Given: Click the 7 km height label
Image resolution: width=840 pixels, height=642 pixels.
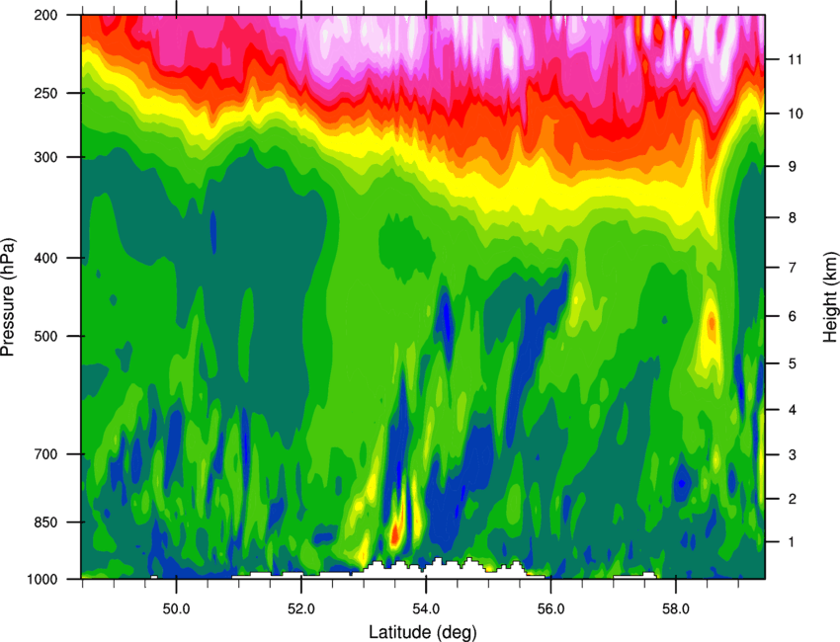Looking at the screenshot, I should coord(792,268).
